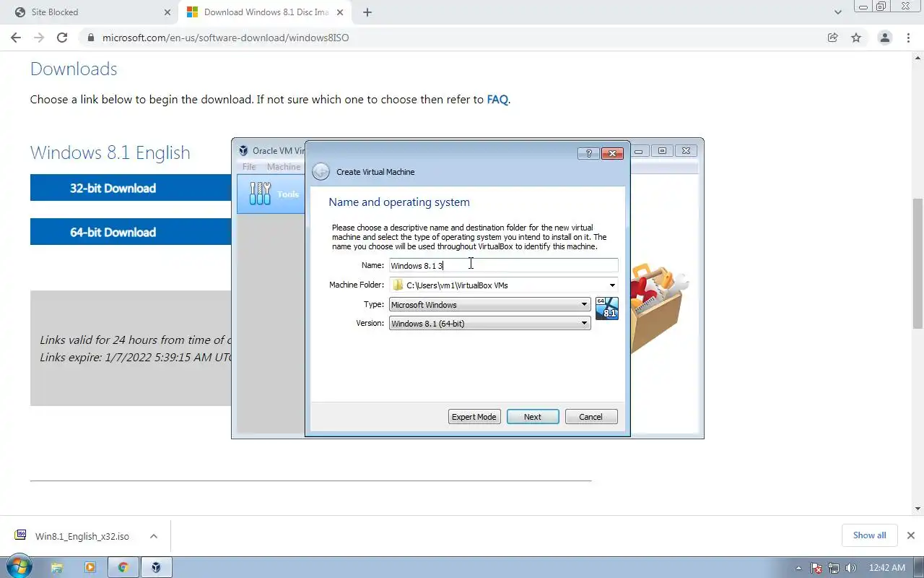Click the tab search chevron in Chrome
The image size is (924, 578).
click(x=838, y=12)
